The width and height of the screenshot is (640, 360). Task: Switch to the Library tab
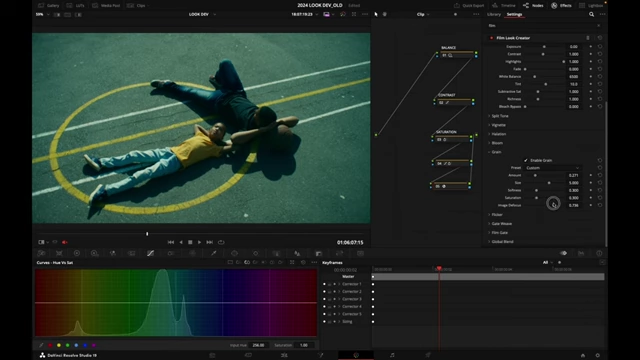point(493,14)
